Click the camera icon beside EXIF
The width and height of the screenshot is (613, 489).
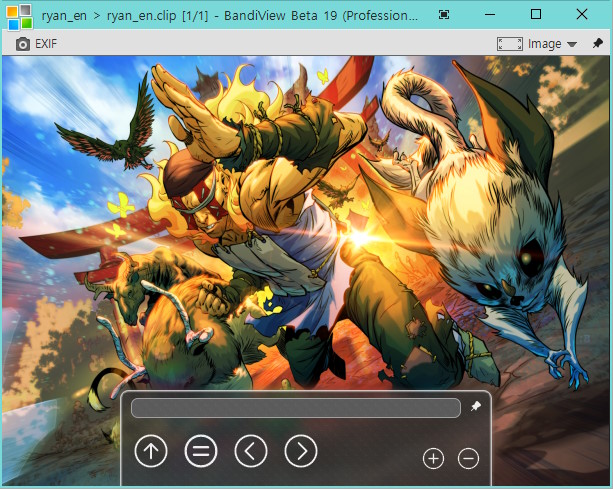23,44
